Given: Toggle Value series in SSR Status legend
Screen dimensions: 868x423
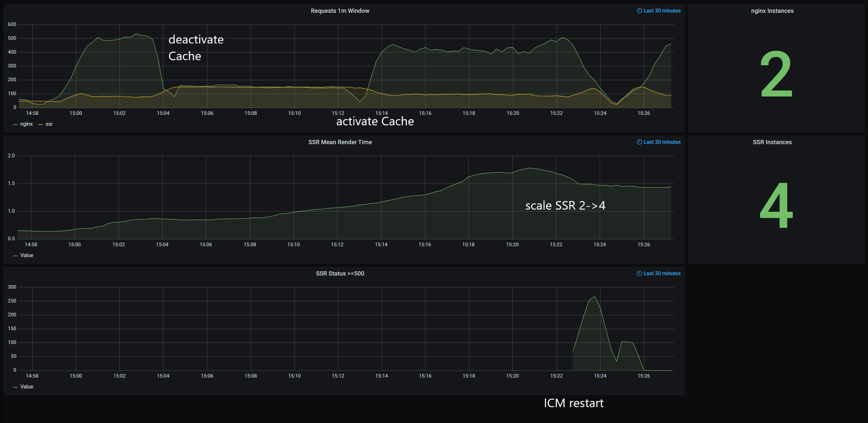Looking at the screenshot, I should click(27, 386).
